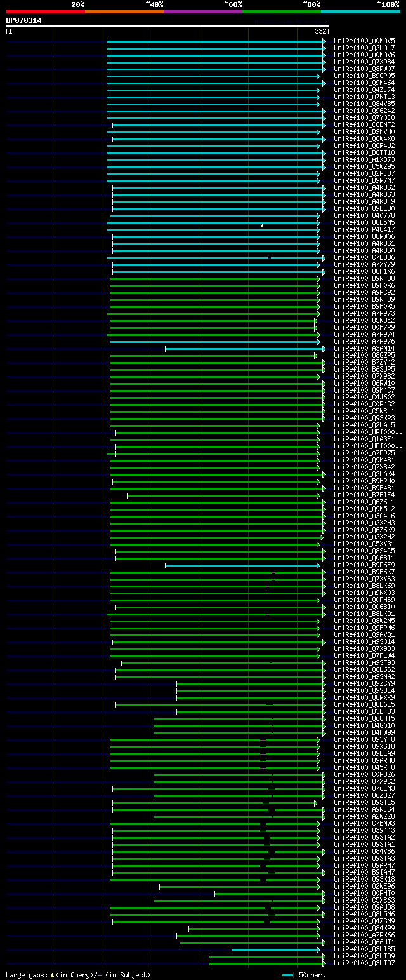Select label UniRef100_C6ENF2
The image size is (406, 980).
click(x=364, y=124)
